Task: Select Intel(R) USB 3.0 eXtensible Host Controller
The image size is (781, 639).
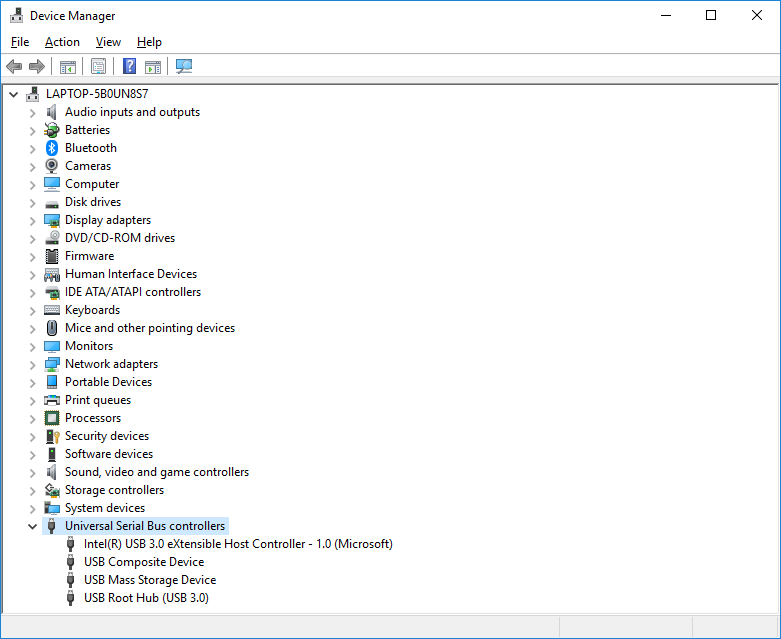Action: (x=238, y=544)
